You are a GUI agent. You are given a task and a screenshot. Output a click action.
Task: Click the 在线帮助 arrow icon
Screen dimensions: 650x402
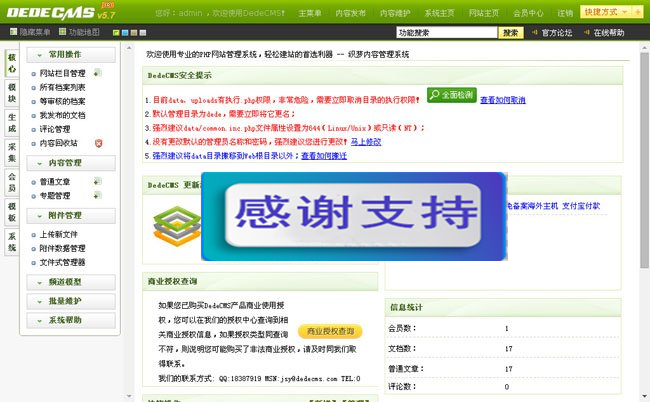click(587, 32)
